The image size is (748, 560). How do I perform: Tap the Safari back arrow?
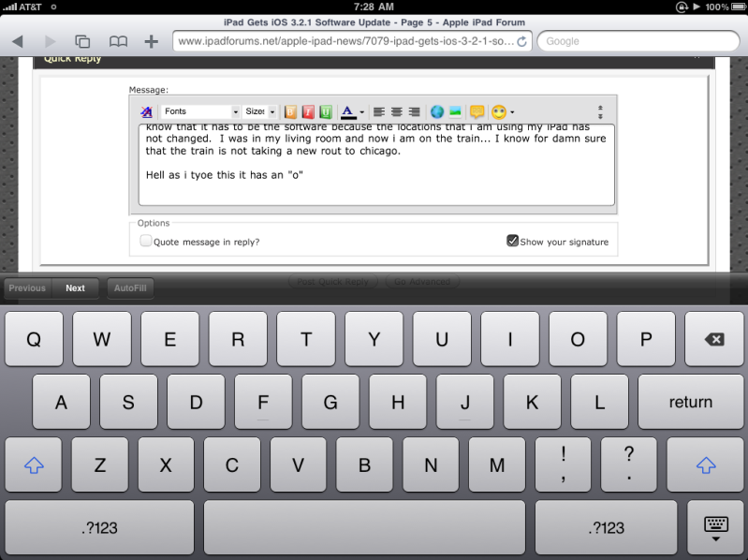coord(18,41)
